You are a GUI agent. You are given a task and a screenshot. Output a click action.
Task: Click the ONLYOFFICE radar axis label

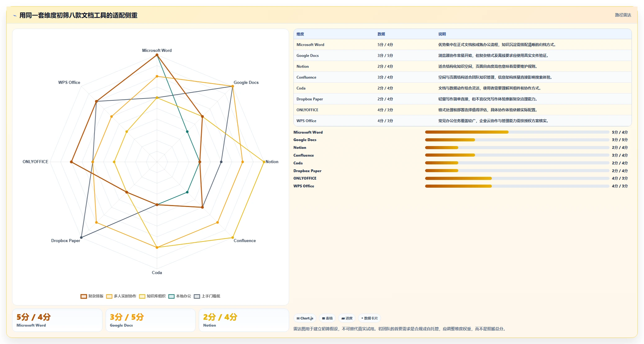35,162
